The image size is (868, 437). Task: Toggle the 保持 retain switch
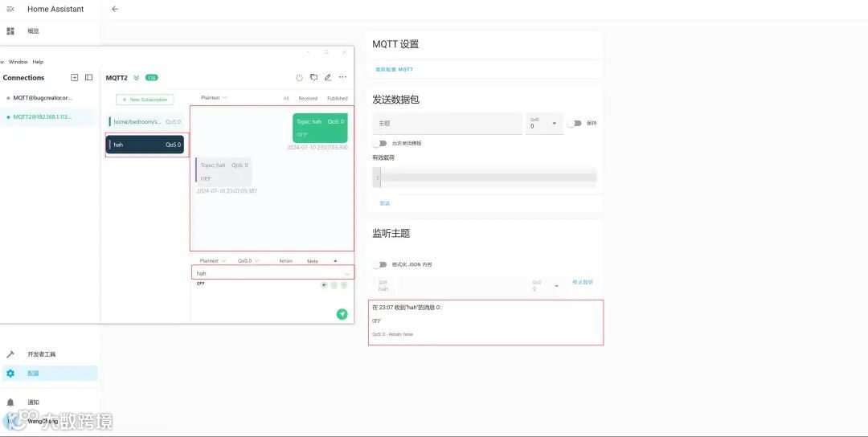[x=574, y=124]
